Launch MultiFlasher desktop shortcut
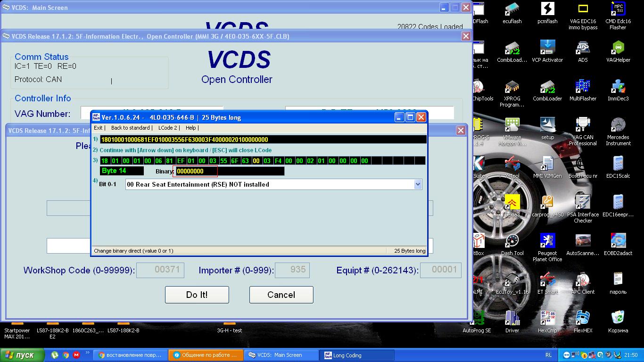644x362 pixels. [583, 88]
